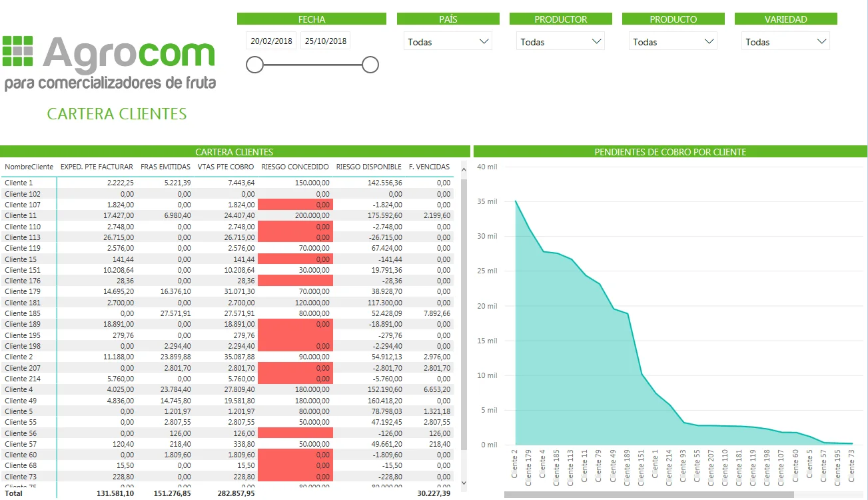Sort by RIESGO DISPONIBLE column header
The height and width of the screenshot is (500, 868).
coord(369,167)
